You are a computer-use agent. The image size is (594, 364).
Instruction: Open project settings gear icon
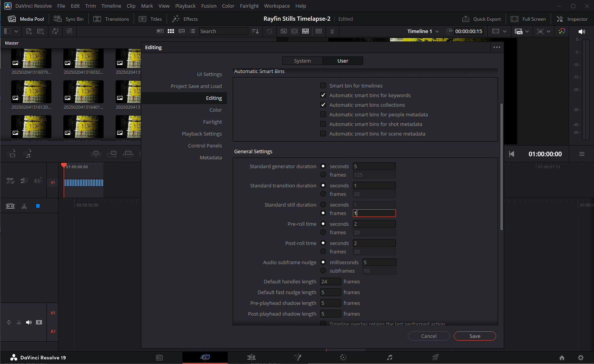[581, 357]
